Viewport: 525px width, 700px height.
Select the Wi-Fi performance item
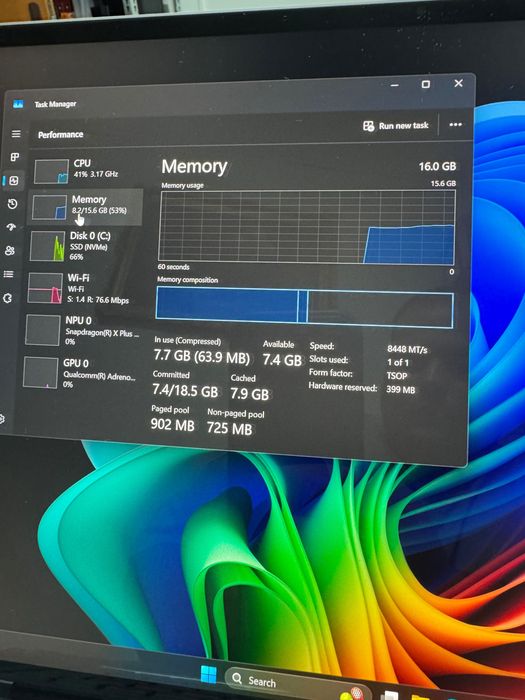82,288
